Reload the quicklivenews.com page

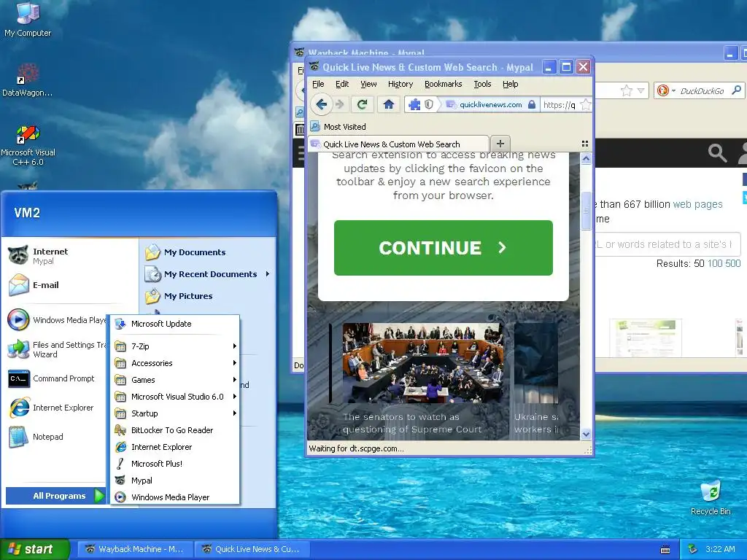362,104
